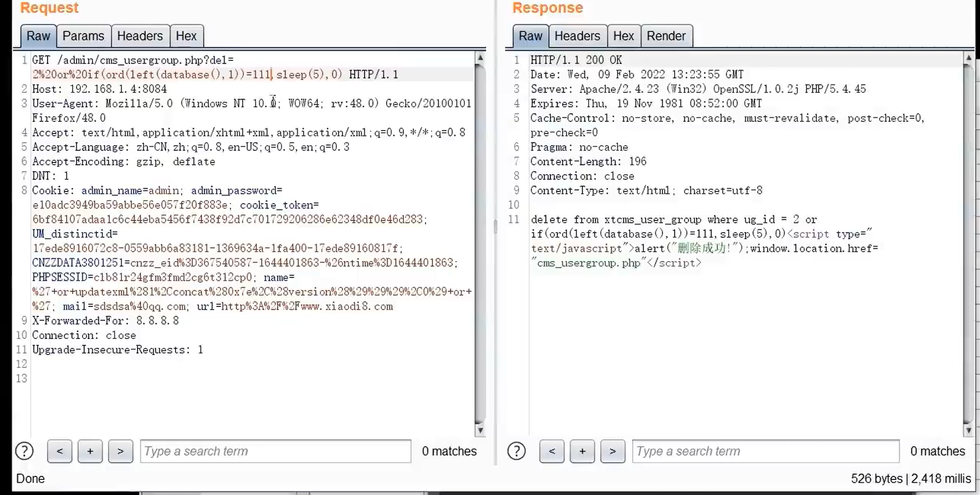The width and height of the screenshot is (980, 495).
Task: Click the Request scrollbar down arrow
Action: (480, 431)
